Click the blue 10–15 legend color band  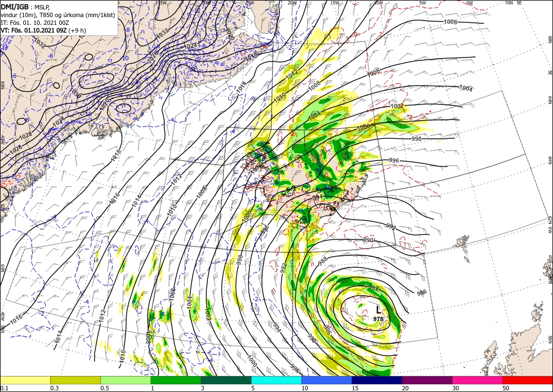327,380
